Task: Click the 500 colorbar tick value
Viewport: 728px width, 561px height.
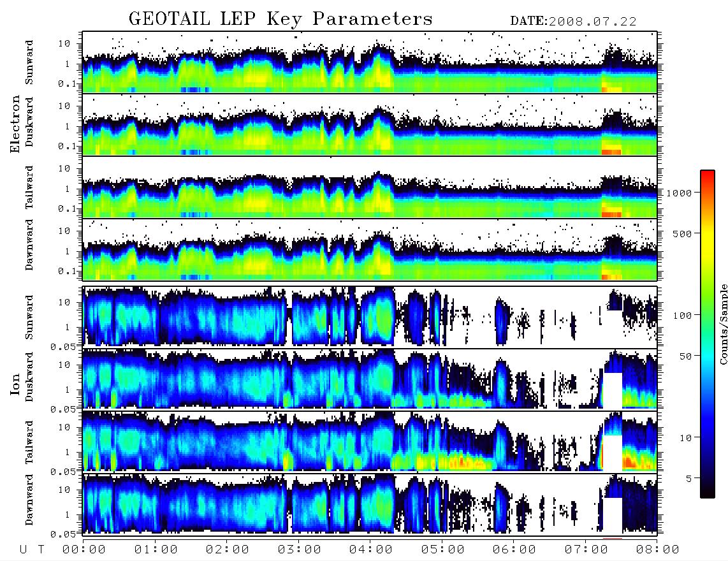Action: pyautogui.click(x=682, y=233)
